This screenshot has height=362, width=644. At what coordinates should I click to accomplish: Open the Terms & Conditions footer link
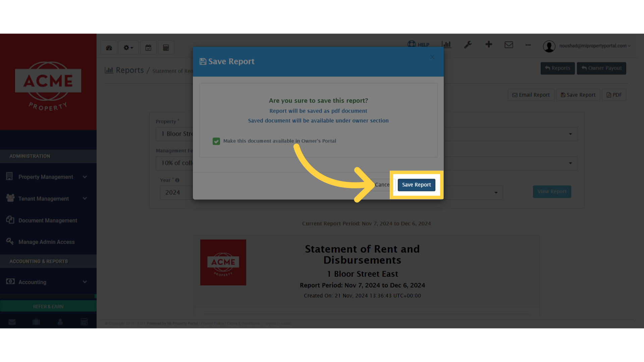(x=243, y=323)
